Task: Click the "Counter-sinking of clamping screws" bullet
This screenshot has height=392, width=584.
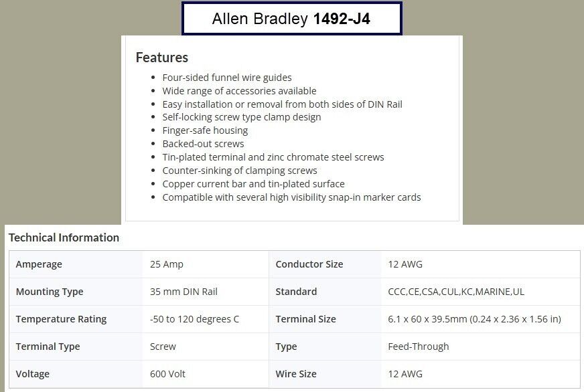Action: pos(240,171)
